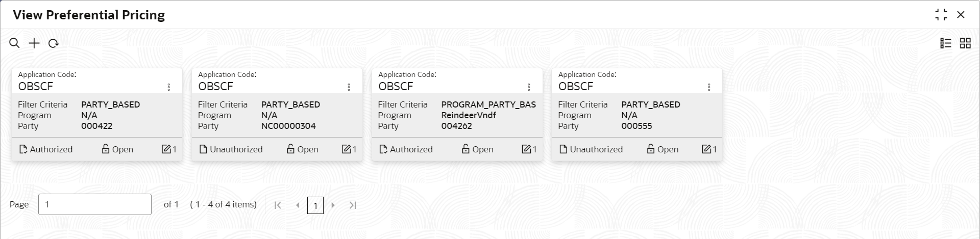
Task: Collapse the window using the shrink icon
Action: [x=941, y=15]
